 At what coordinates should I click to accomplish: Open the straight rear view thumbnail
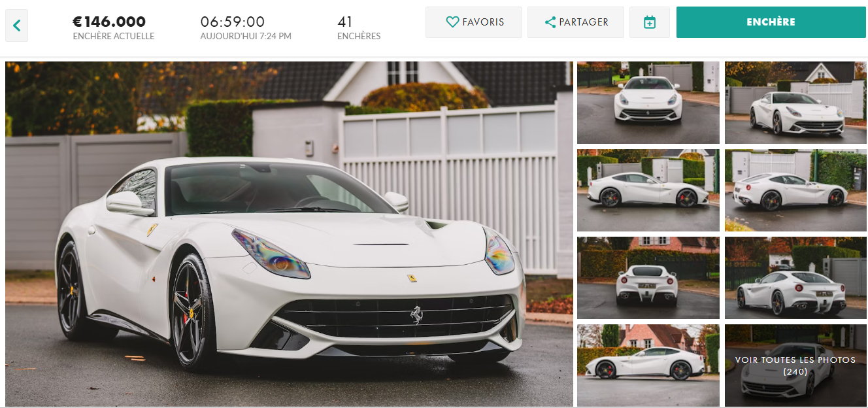click(648, 278)
